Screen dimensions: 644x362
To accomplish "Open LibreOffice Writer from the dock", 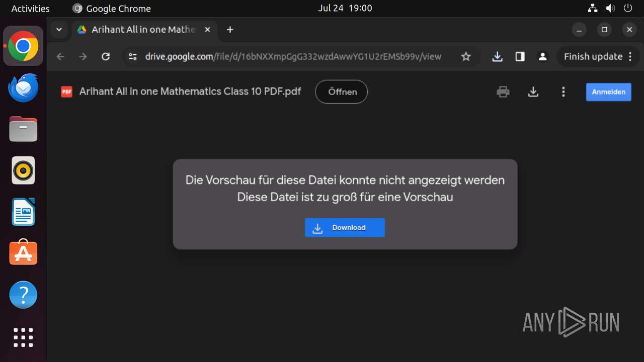I will click(x=23, y=212).
